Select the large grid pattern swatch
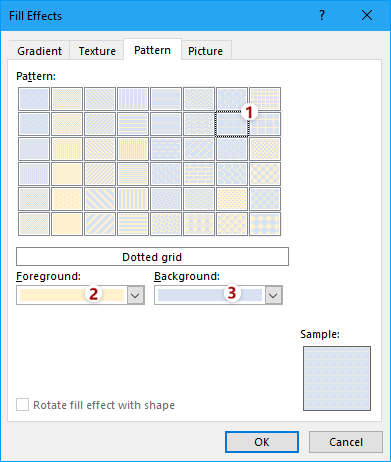This screenshot has width=391, height=462. pos(265,124)
